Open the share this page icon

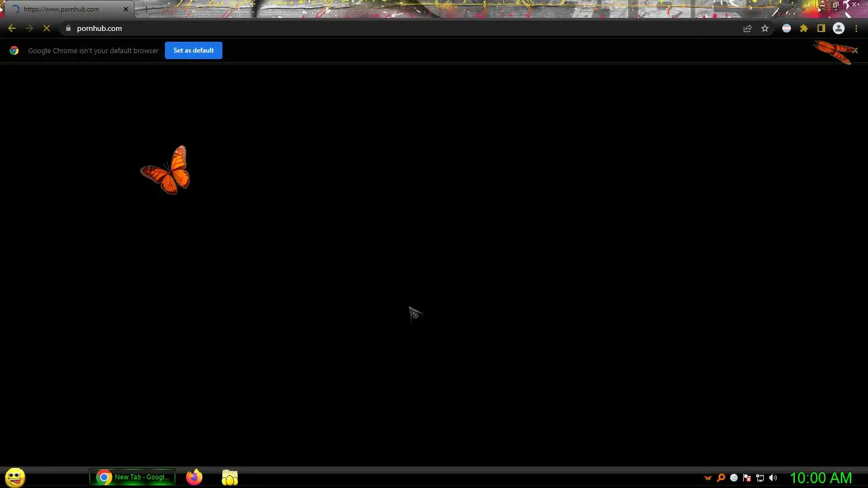click(748, 28)
